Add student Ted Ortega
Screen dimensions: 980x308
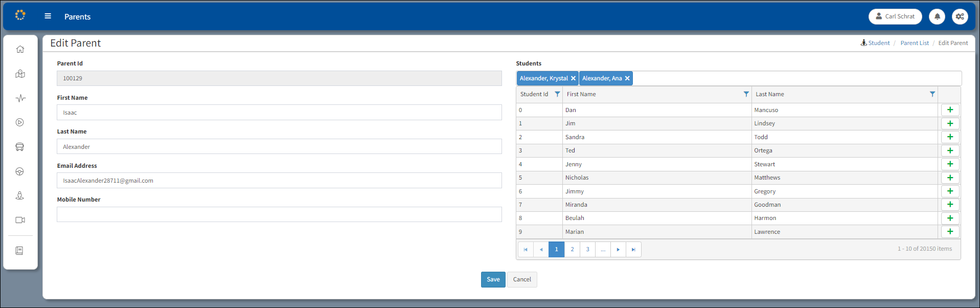[950, 150]
